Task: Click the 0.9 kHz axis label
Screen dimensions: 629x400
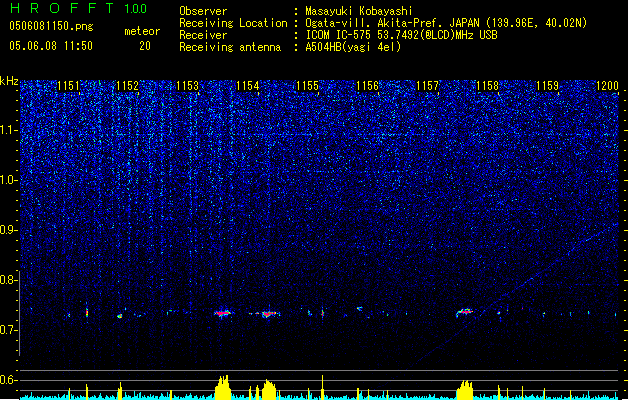Action: [8, 230]
